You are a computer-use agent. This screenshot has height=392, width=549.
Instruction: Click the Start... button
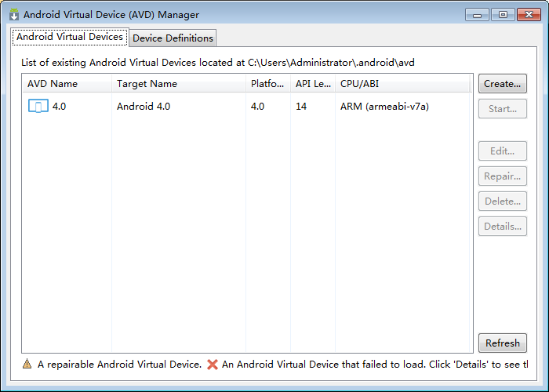pyautogui.click(x=502, y=109)
